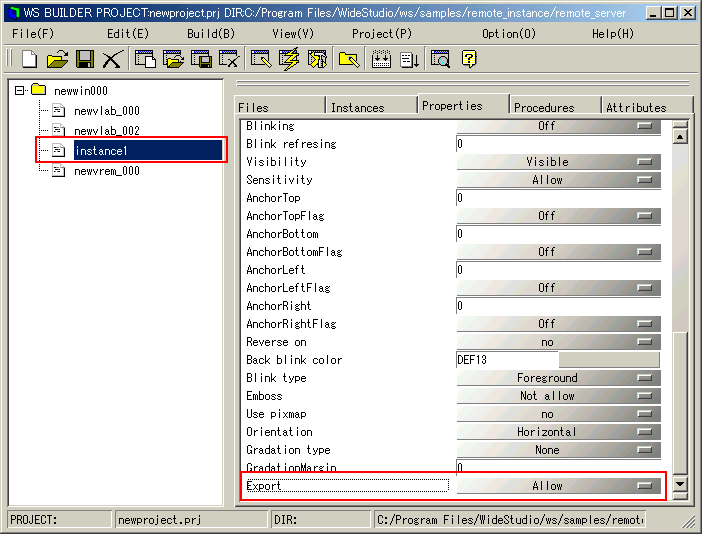Click the properties list scroll-up arrow
The width and height of the screenshot is (705, 536).
(680, 136)
